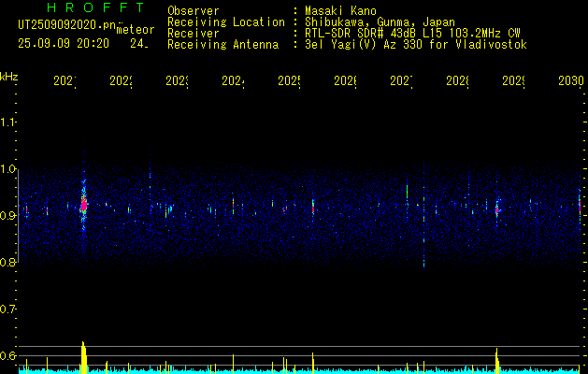Click the Receiver label

pyautogui.click(x=194, y=34)
